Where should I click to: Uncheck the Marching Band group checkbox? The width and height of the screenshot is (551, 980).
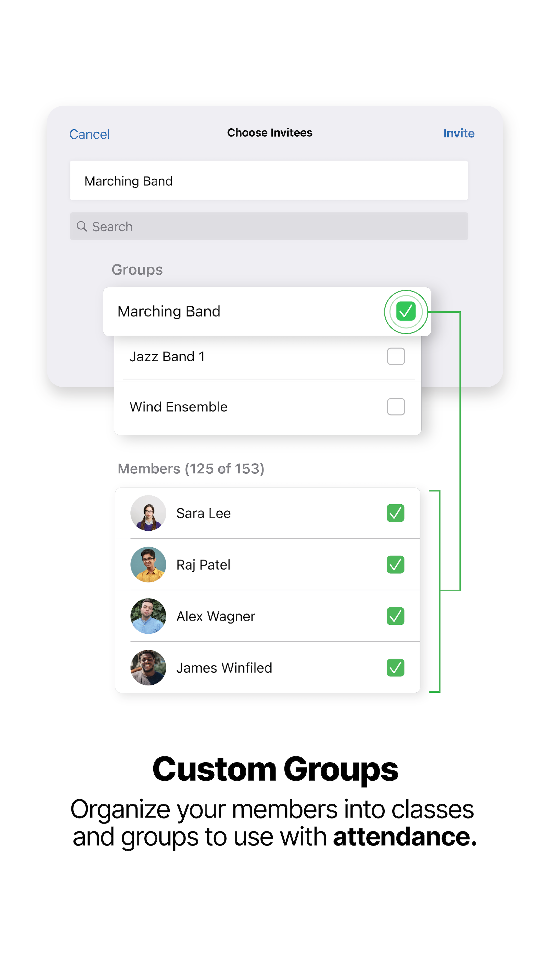(x=406, y=312)
